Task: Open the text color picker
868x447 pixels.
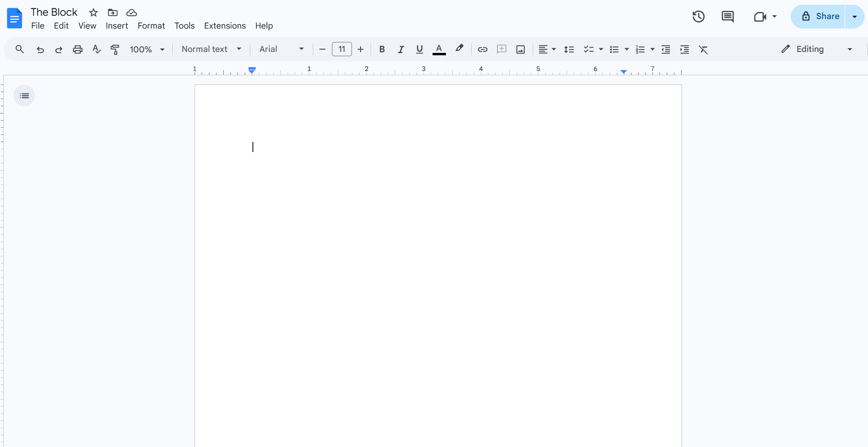Action: pos(439,49)
